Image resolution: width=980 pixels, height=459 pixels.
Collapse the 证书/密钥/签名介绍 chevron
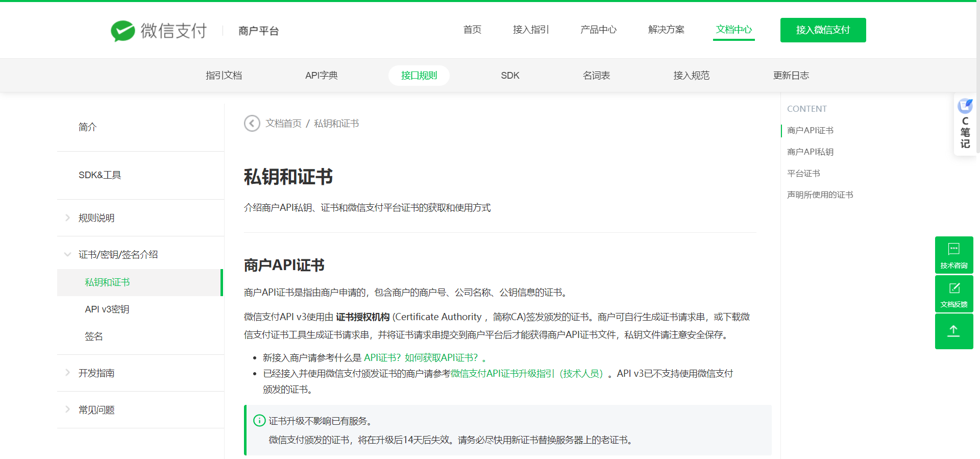(67, 254)
